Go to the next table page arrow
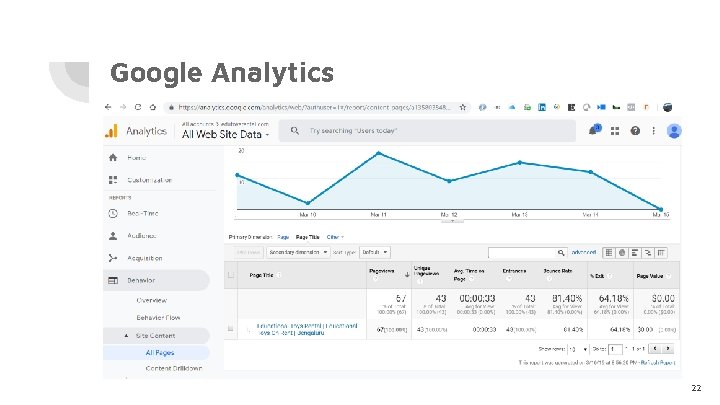720x405 pixels. pyautogui.click(x=668, y=349)
